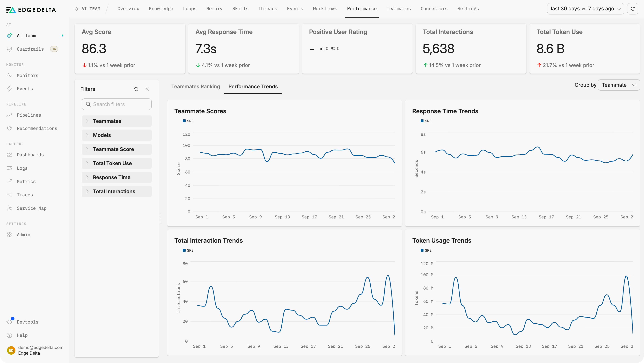644x363 pixels.
Task: Open Events lightning icon in sidebar
Action: point(10,89)
